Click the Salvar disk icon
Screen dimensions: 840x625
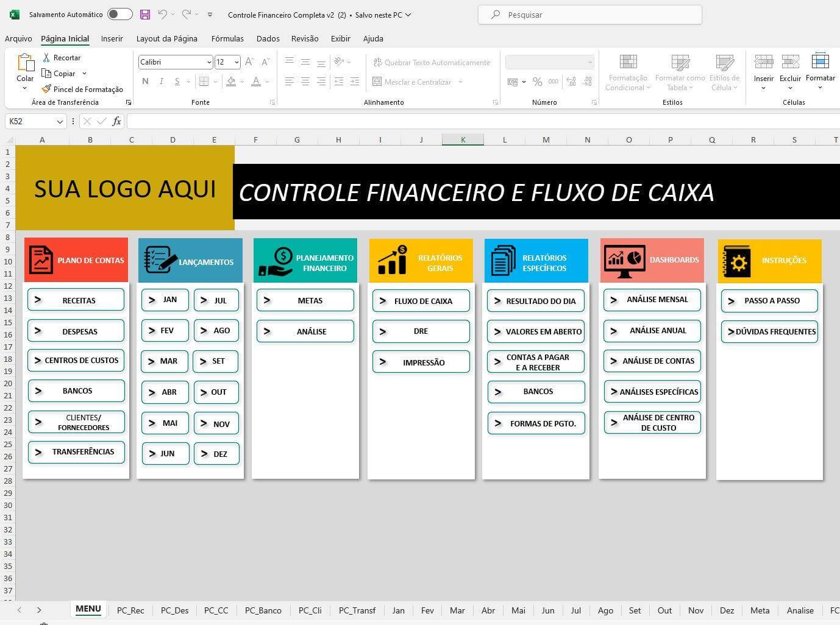[144, 14]
